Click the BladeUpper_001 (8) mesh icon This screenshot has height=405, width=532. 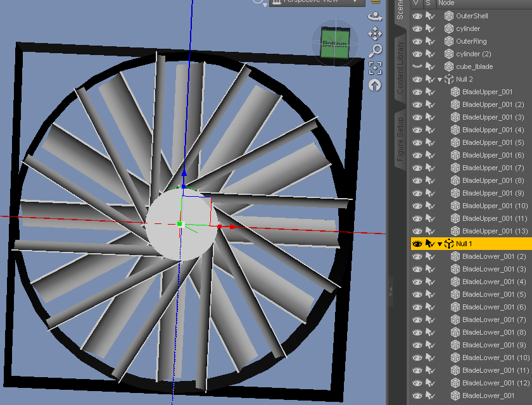tap(455, 180)
